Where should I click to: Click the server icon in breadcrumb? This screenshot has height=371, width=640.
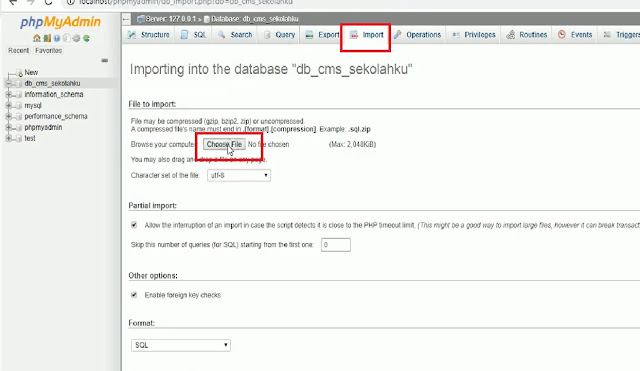coord(140,19)
